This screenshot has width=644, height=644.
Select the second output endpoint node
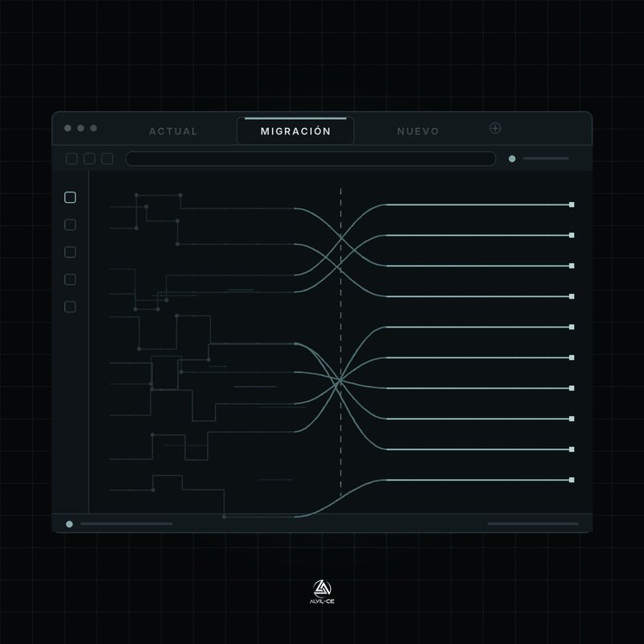click(x=572, y=235)
